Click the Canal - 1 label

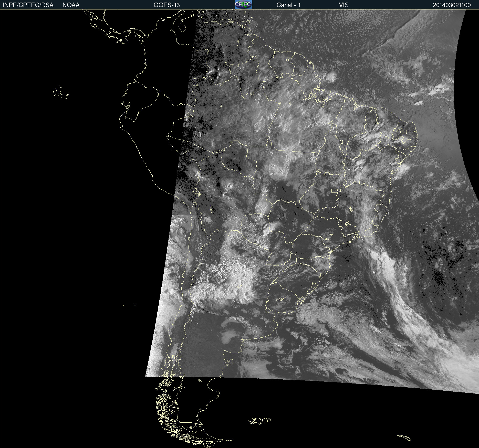289,5
